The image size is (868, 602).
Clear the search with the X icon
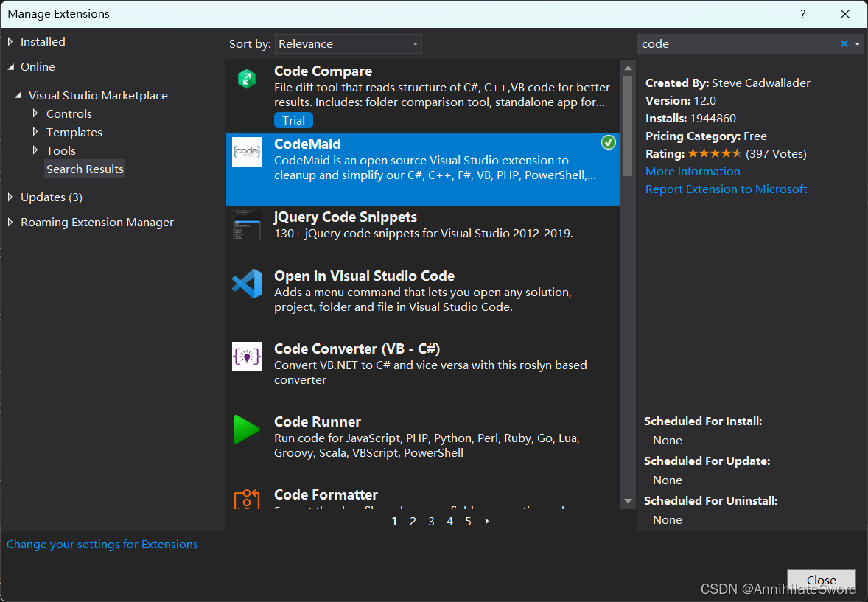pos(843,43)
